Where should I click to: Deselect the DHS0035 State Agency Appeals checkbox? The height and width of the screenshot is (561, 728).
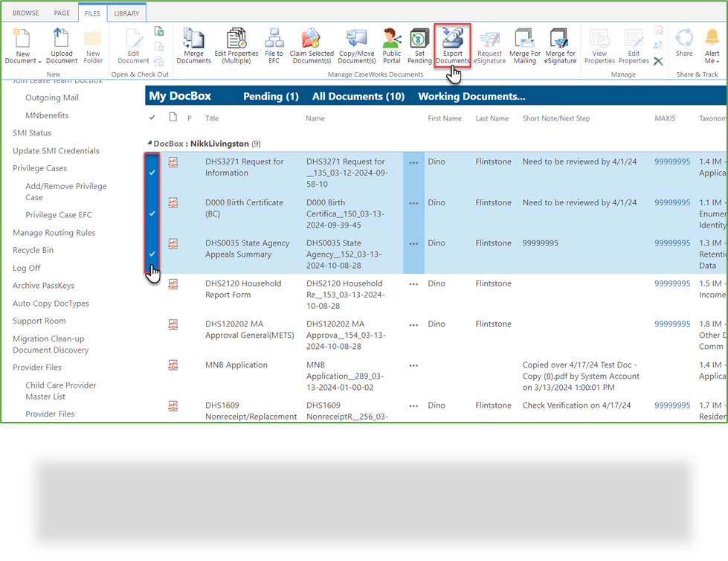152,254
